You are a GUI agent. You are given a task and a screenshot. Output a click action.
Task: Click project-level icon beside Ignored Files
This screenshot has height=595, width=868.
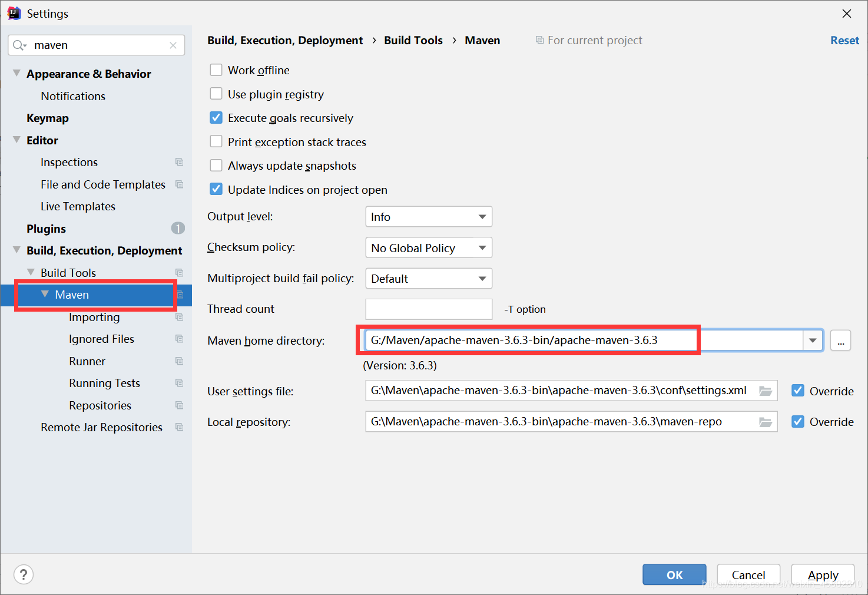pyautogui.click(x=180, y=339)
